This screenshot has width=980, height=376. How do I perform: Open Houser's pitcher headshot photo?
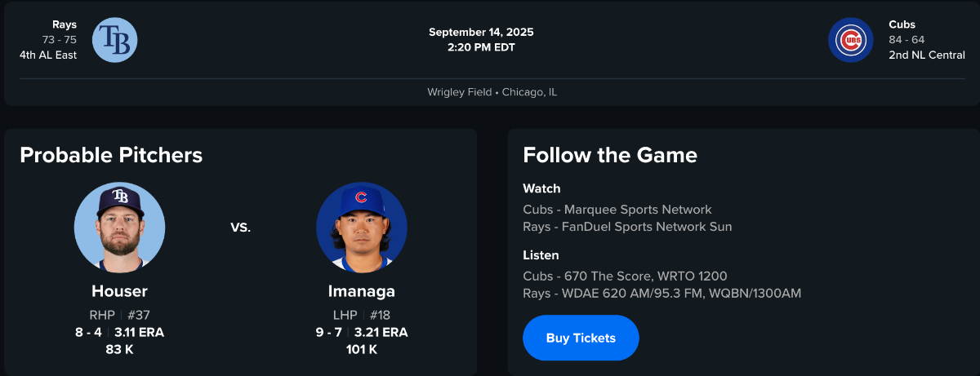[119, 227]
